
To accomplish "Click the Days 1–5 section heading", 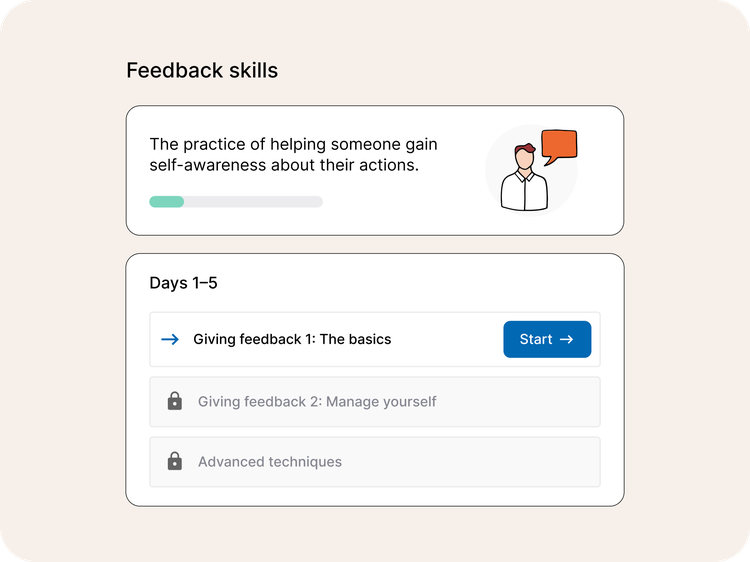I will point(183,283).
